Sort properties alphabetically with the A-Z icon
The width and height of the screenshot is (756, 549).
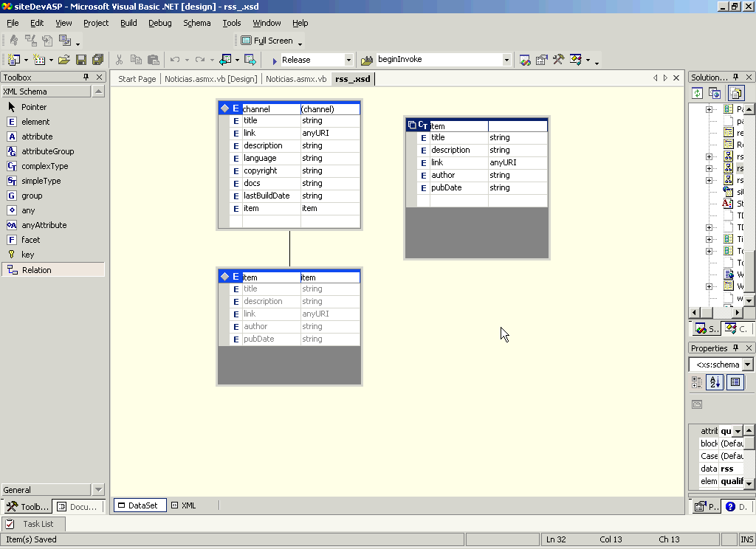[x=715, y=381]
